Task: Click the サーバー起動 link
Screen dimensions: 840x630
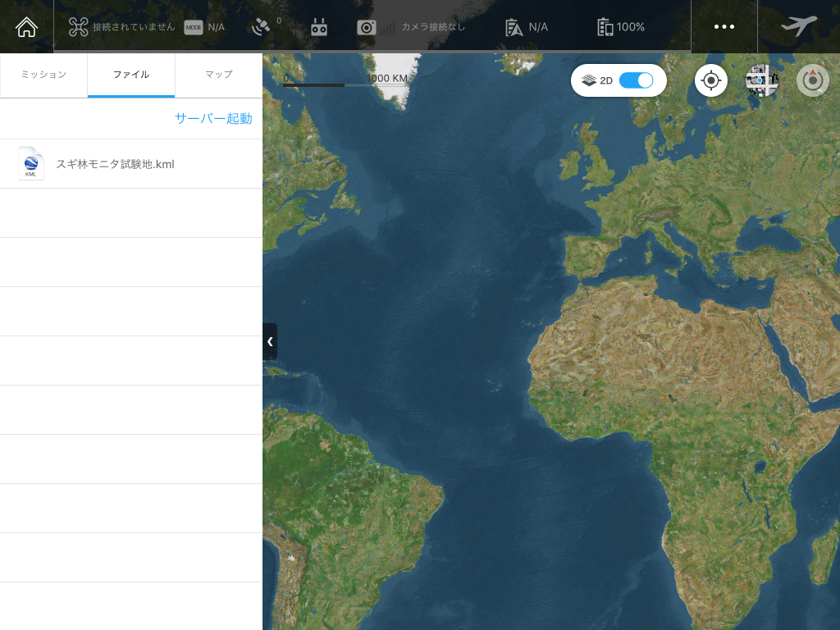Action: 213,118
